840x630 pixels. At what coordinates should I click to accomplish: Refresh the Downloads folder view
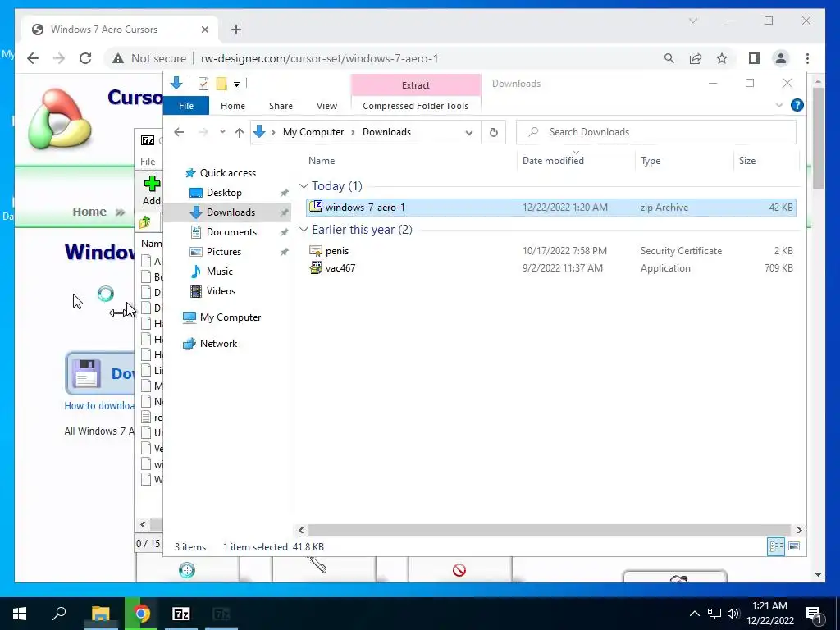point(493,132)
